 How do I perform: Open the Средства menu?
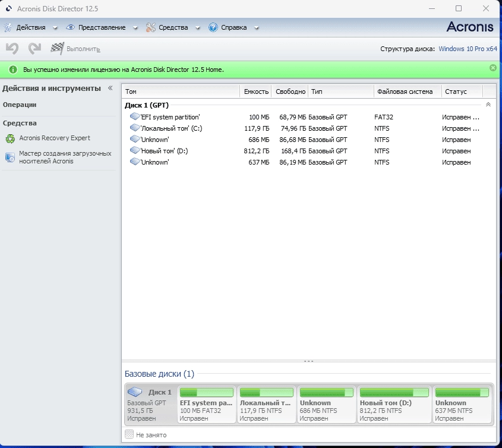pyautogui.click(x=173, y=27)
